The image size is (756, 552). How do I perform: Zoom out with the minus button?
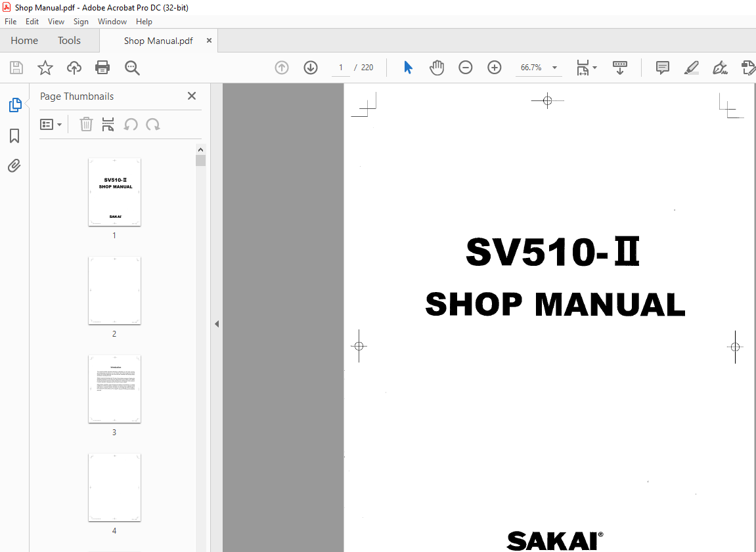click(465, 68)
